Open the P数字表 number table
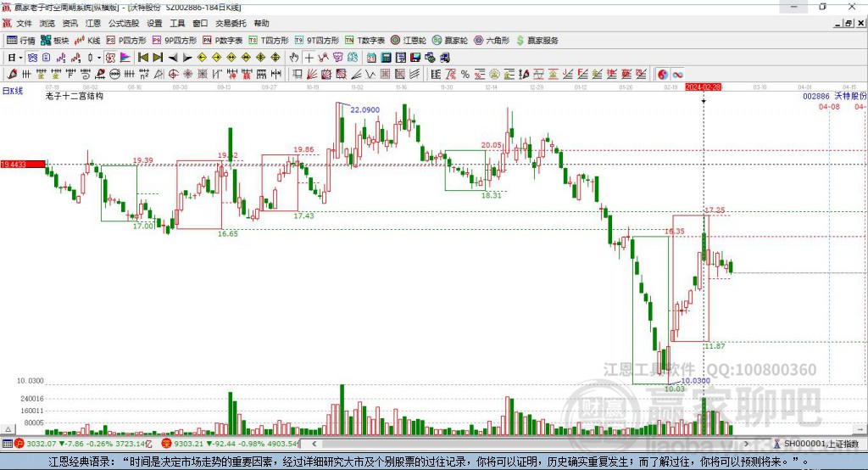868x470 pixels. pos(223,41)
